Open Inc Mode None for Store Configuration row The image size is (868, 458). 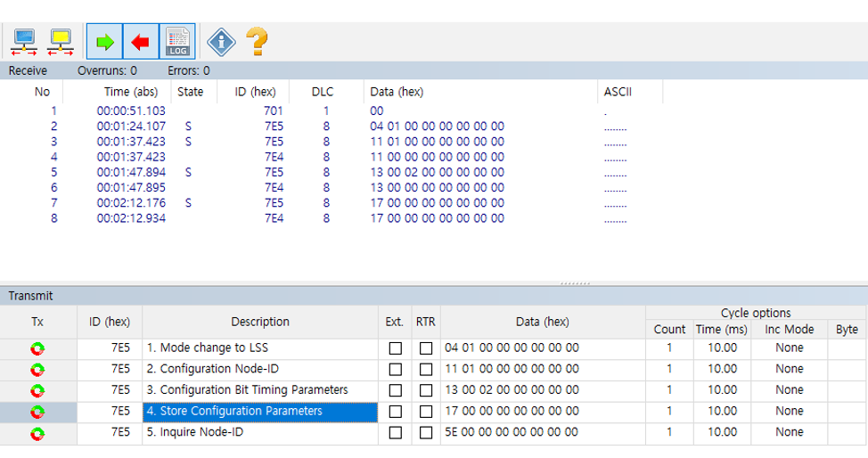click(789, 412)
